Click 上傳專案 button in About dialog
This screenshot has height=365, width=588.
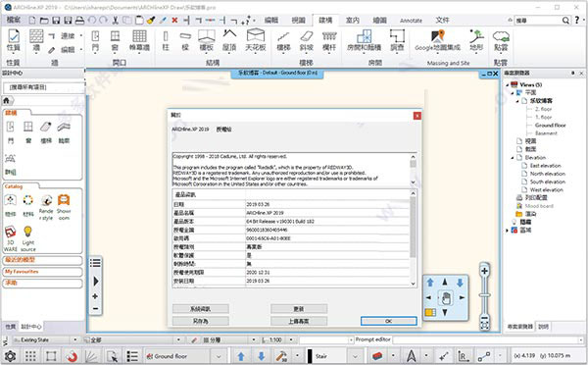(299, 321)
